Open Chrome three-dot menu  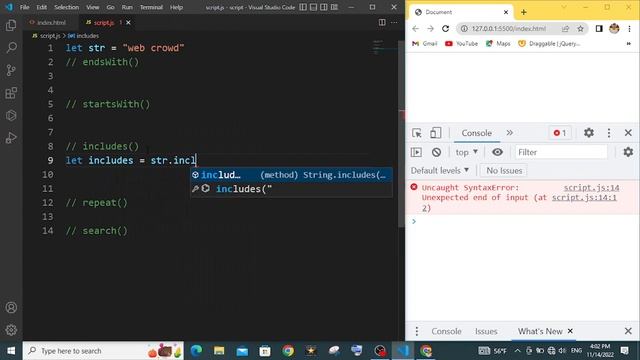click(629, 29)
